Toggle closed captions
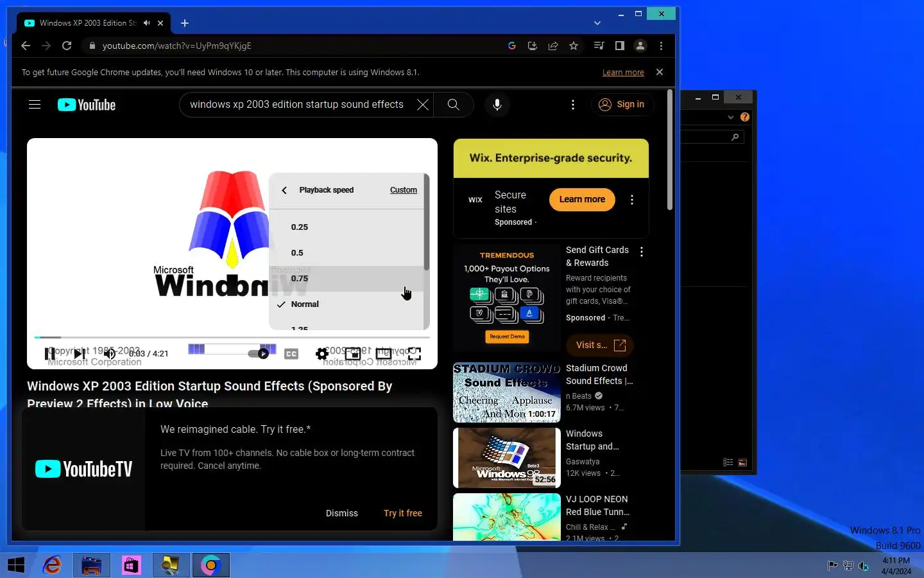 [291, 354]
